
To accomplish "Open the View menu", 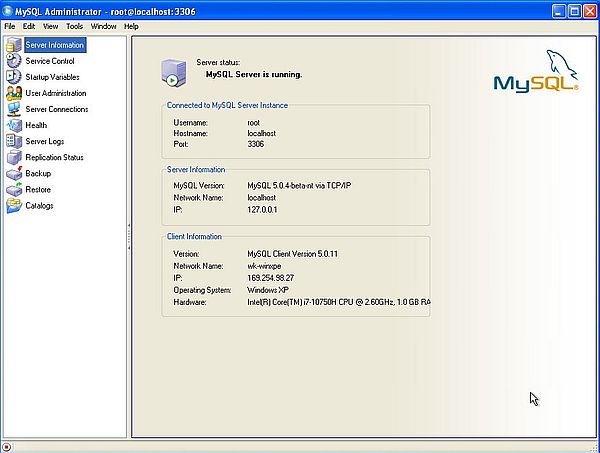I will pyautogui.click(x=51, y=26).
